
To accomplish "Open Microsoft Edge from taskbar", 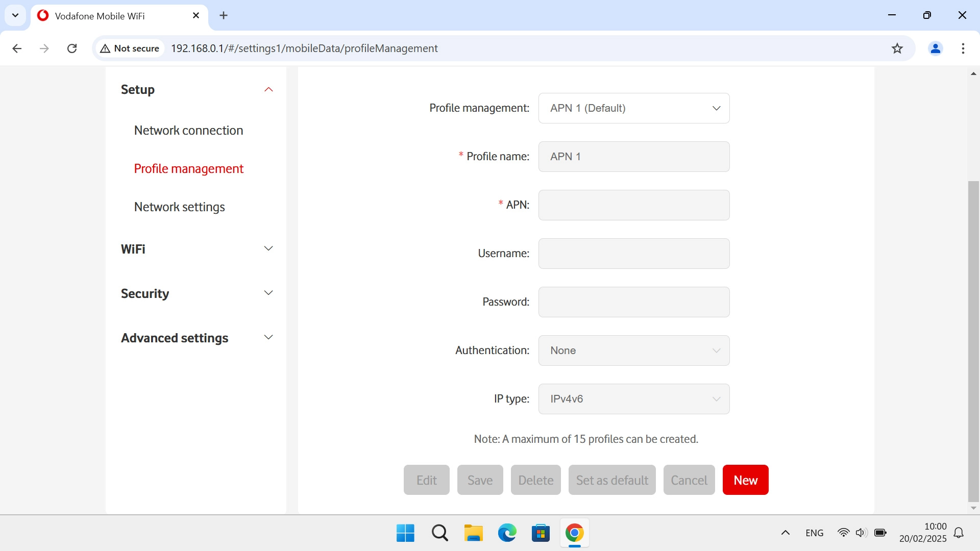I will coord(507,533).
